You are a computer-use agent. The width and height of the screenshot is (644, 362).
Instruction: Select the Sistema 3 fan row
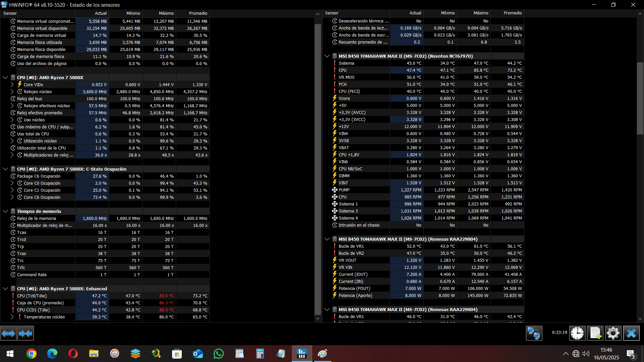click(x=423, y=211)
